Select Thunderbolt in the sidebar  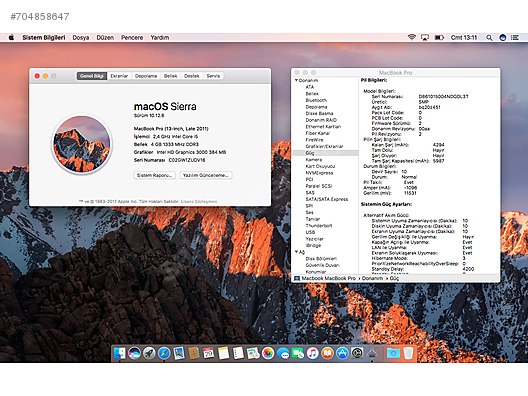click(x=319, y=226)
